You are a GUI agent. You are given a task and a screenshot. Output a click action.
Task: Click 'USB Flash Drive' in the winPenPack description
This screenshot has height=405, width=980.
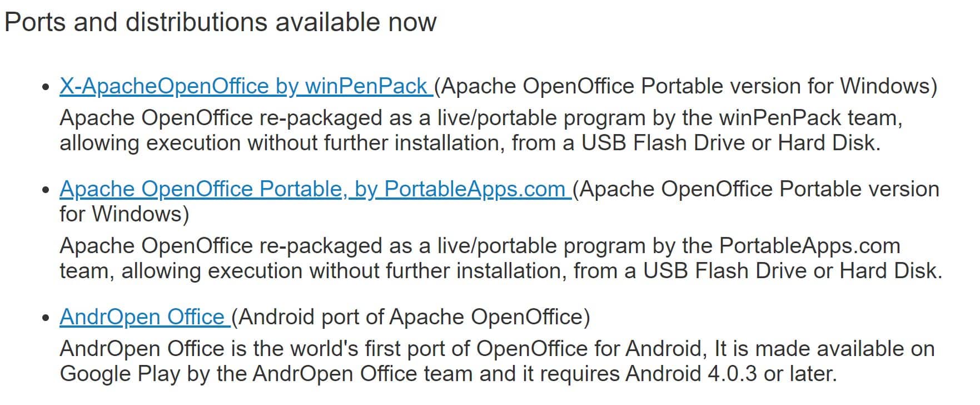tap(663, 143)
